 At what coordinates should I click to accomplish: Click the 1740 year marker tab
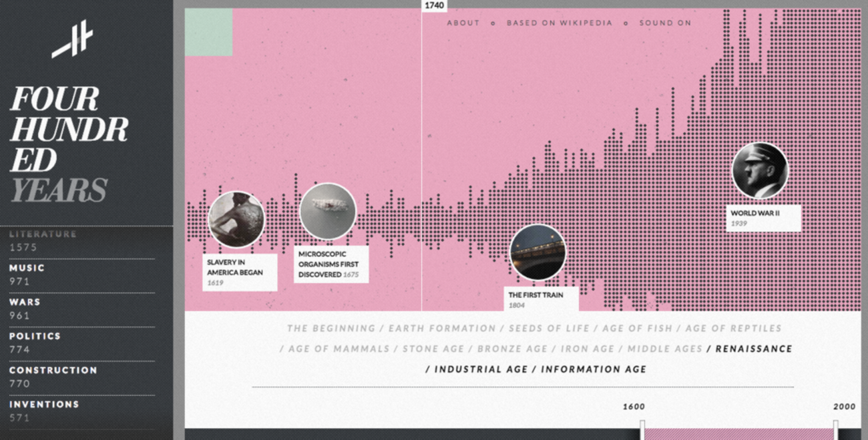click(x=434, y=5)
